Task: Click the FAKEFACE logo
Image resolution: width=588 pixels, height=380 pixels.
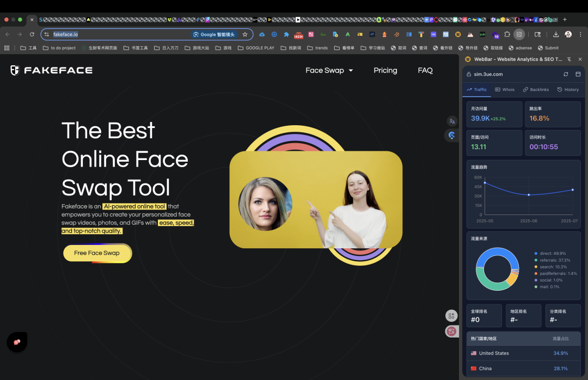Action: 51,70
